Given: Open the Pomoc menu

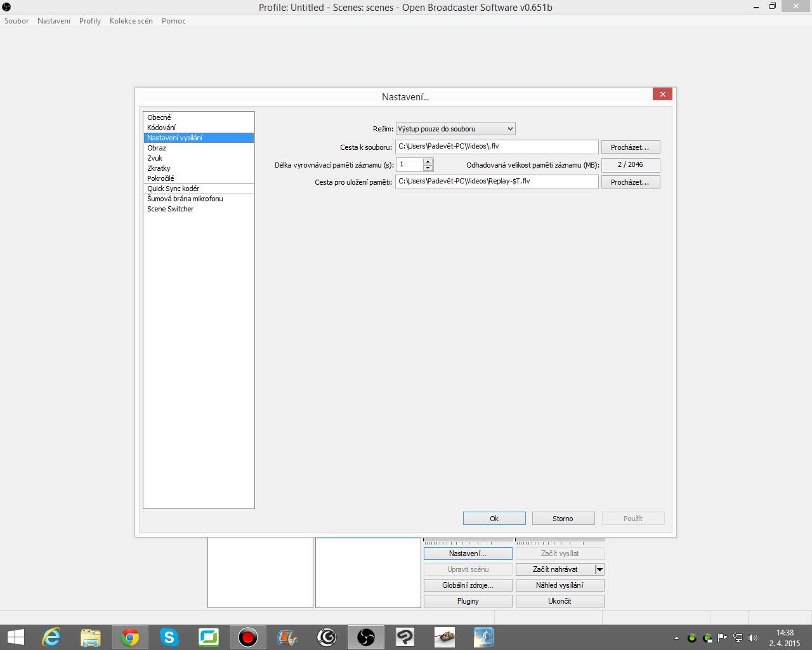Looking at the screenshot, I should pos(174,21).
